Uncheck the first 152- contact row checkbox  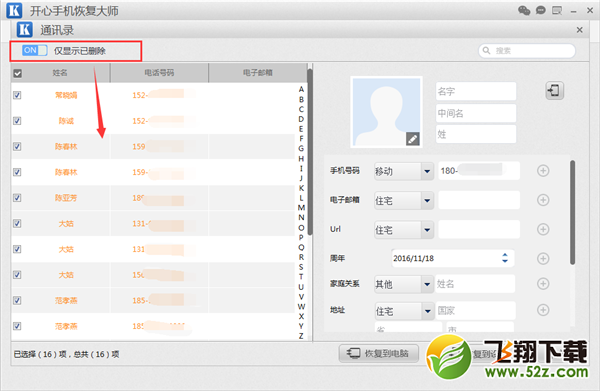(x=17, y=95)
